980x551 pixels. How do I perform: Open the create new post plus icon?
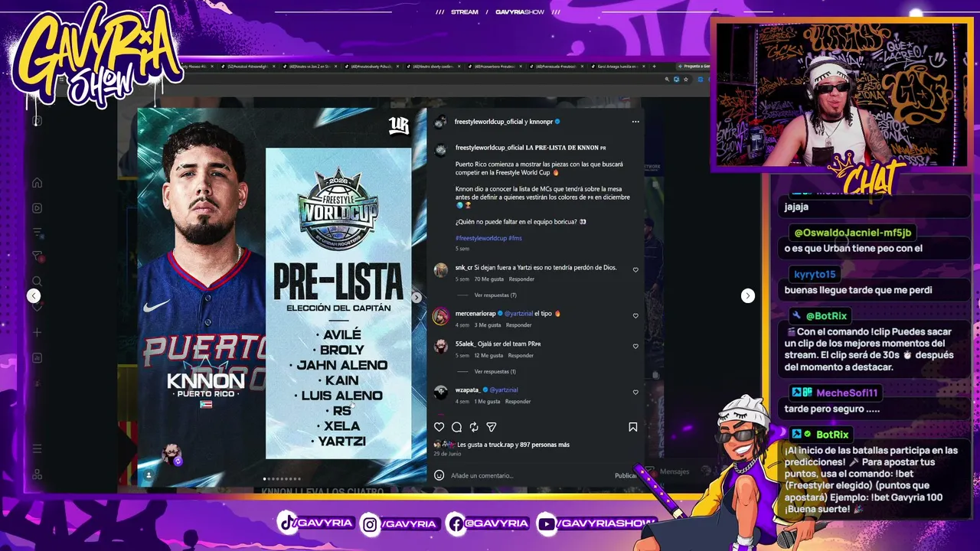pyautogui.click(x=37, y=332)
